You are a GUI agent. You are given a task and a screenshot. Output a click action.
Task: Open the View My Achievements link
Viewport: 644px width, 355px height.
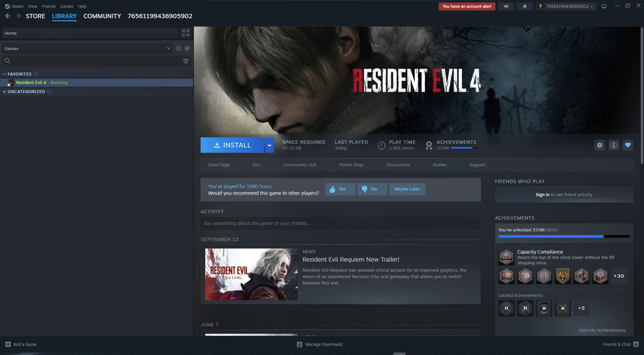[x=602, y=330]
